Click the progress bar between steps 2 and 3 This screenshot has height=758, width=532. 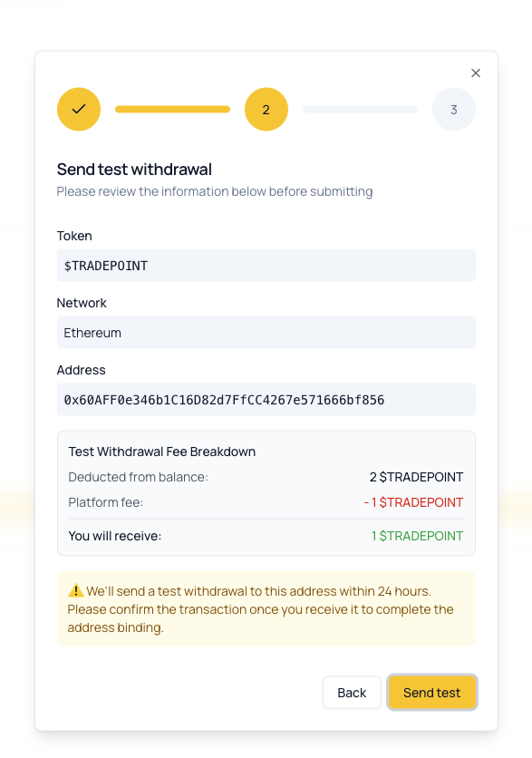[x=360, y=109]
